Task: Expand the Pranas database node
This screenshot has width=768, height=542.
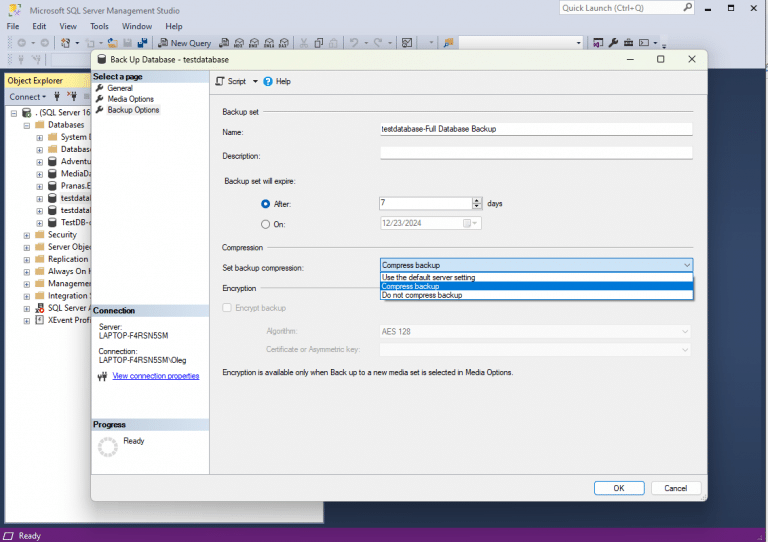Action: click(40, 187)
